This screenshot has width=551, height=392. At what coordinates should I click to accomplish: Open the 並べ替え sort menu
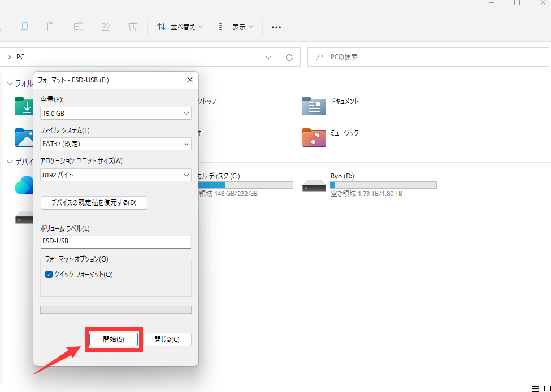tap(180, 27)
